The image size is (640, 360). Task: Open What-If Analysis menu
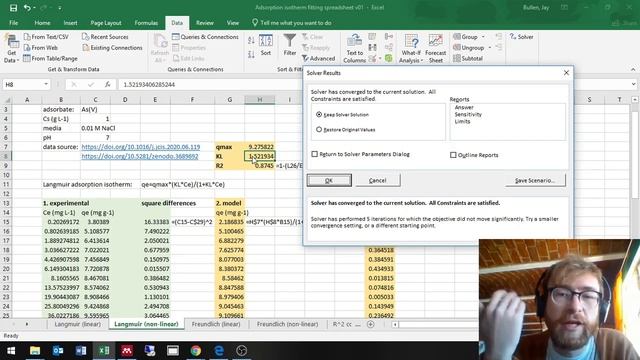click(411, 49)
